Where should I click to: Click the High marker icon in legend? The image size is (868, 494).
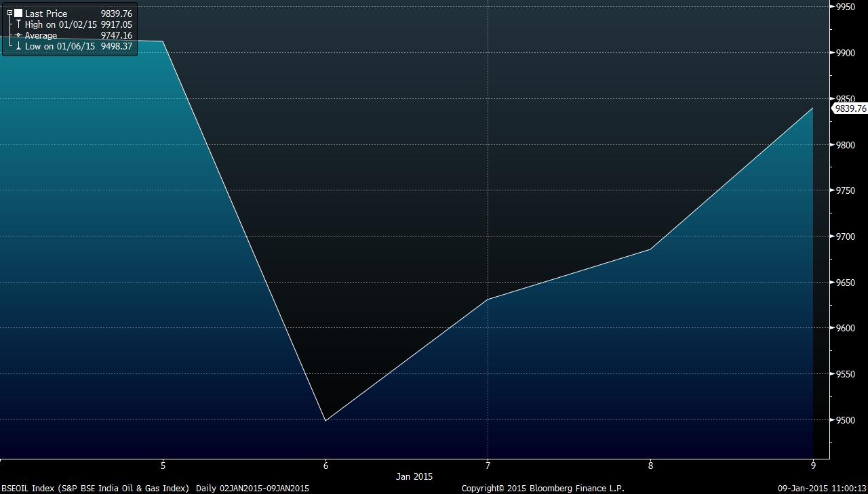pos(18,24)
